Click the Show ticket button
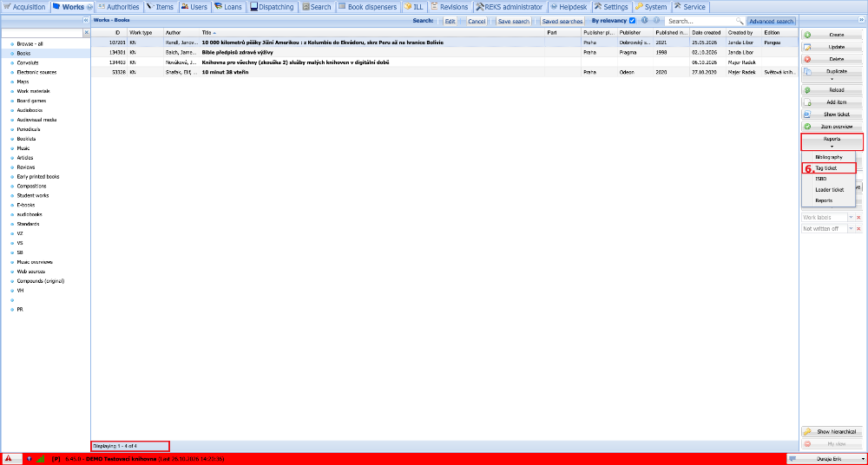This screenshot has width=868, height=465. pos(832,115)
